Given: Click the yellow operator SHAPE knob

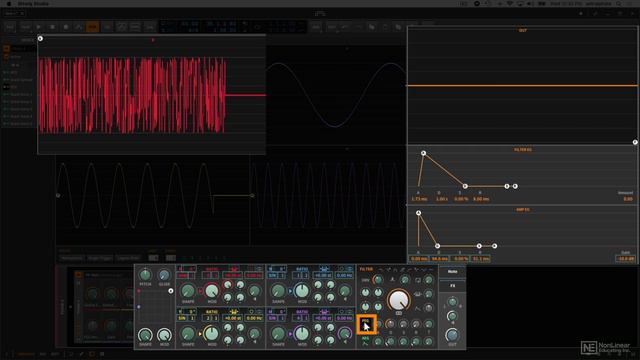Looking at the screenshot, I should coord(188,333).
